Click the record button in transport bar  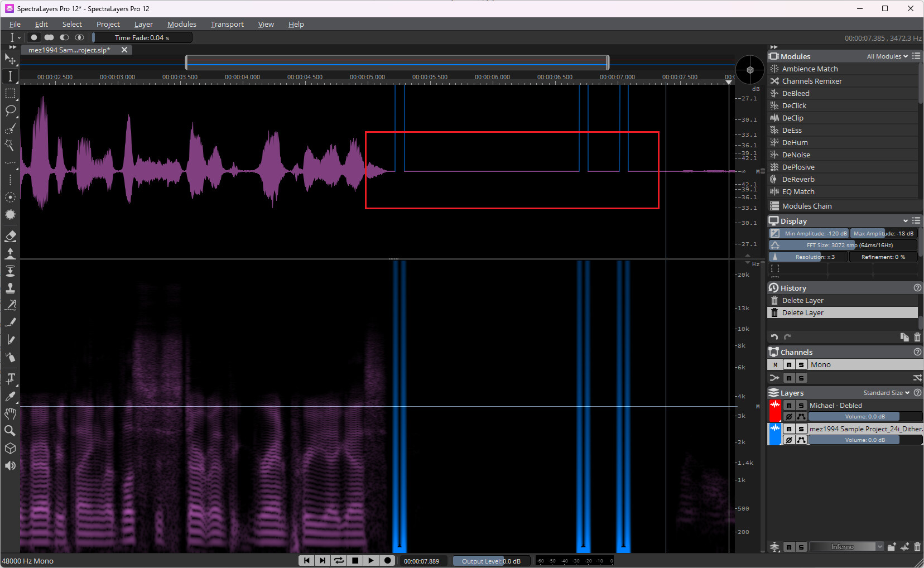click(x=387, y=561)
